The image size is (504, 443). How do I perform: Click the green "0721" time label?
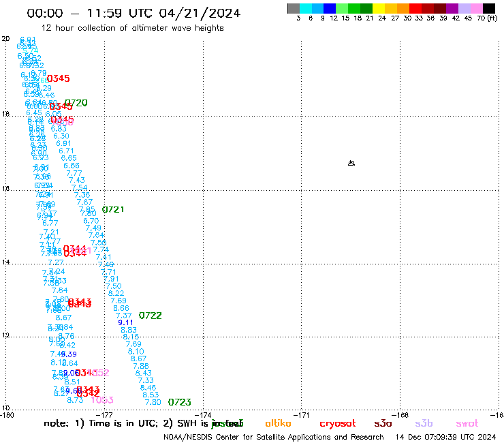pos(113,210)
